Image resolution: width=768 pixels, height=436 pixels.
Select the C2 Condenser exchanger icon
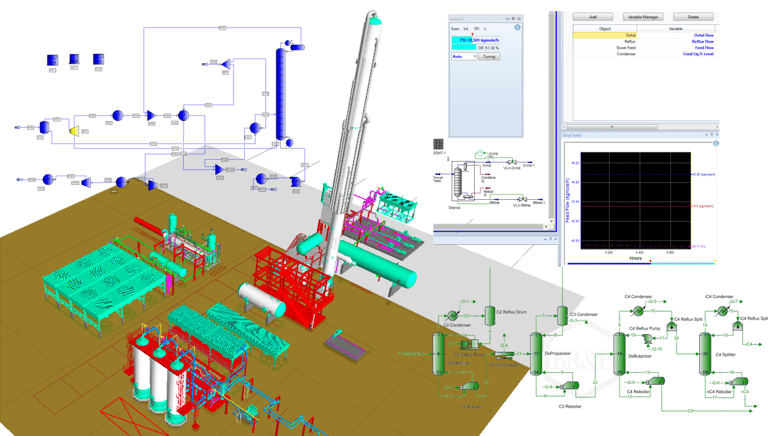453,316
